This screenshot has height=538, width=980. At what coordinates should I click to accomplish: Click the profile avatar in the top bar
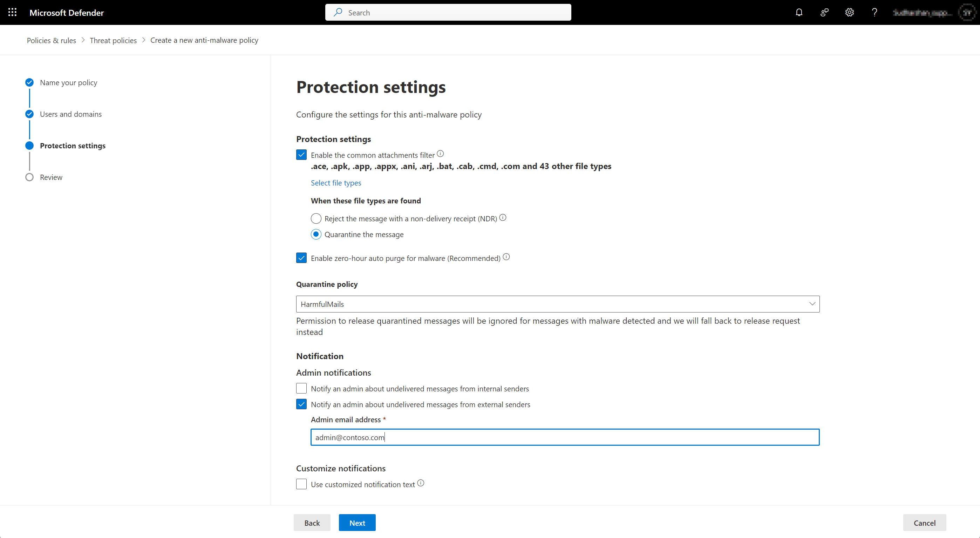point(967,12)
